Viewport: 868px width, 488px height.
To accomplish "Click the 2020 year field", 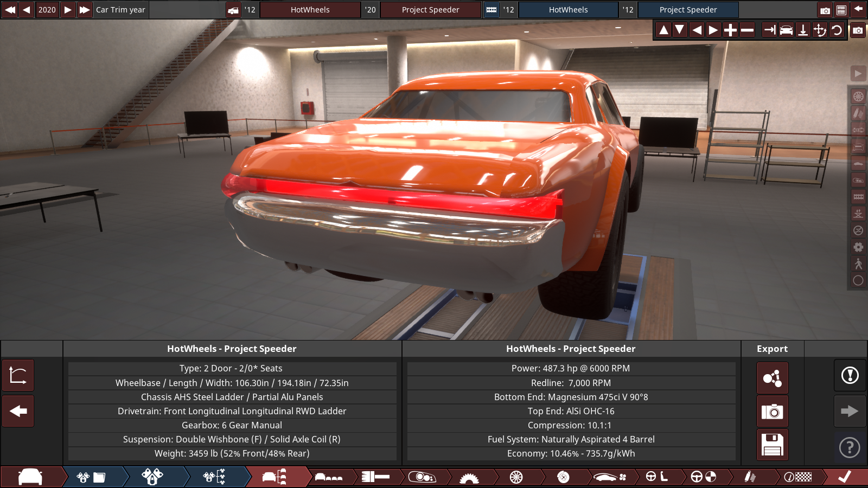I will click(x=47, y=10).
